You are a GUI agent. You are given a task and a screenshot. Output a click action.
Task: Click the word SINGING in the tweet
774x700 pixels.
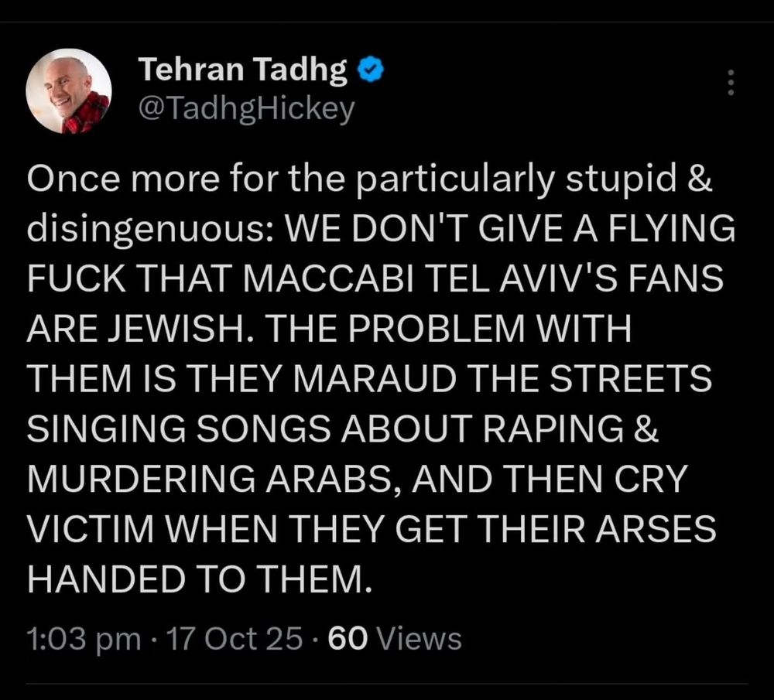coord(106,429)
